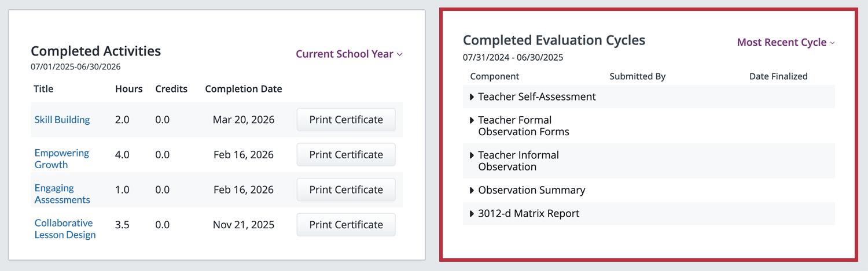This screenshot has width=868, height=271.
Task: Click the Title column header
Action: tap(43, 89)
